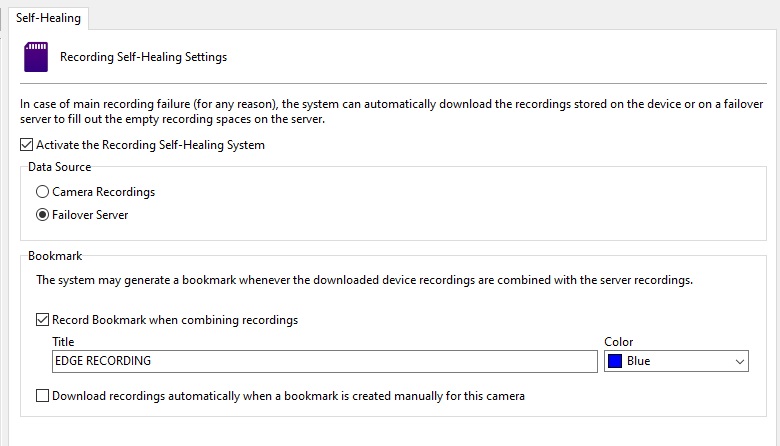Enable download recordings automatically on manual bookmark
The image size is (780, 446).
point(42,396)
